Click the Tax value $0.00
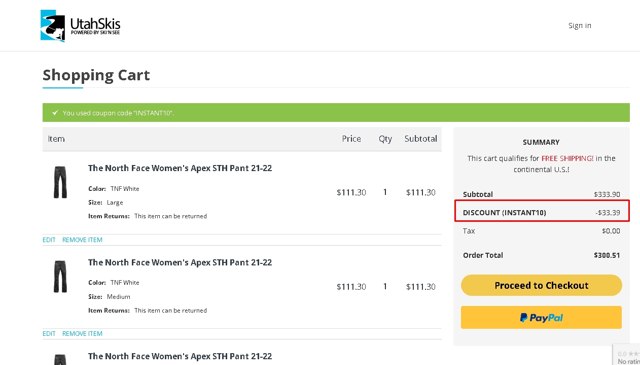This screenshot has height=365, width=640. (611, 231)
